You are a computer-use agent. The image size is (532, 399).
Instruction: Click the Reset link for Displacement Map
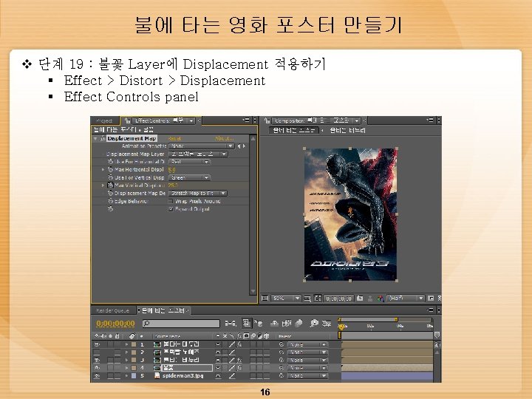(x=174, y=138)
